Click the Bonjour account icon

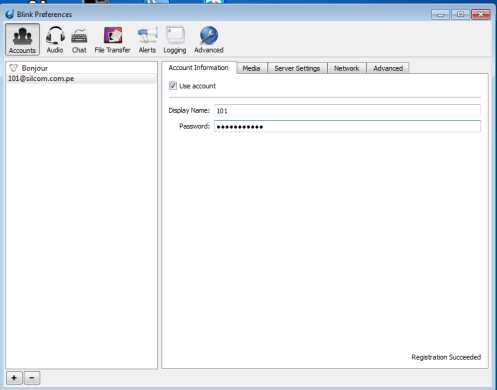[x=13, y=68]
